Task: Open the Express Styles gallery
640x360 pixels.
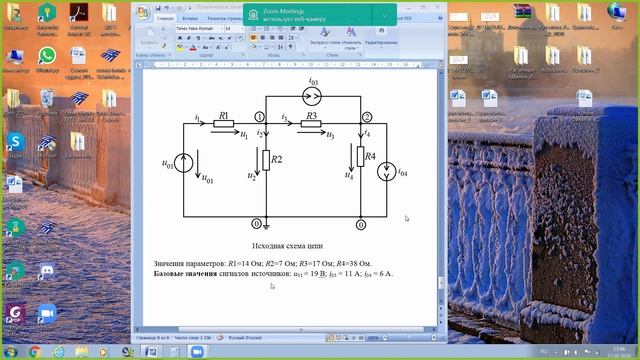Action: pos(325,37)
